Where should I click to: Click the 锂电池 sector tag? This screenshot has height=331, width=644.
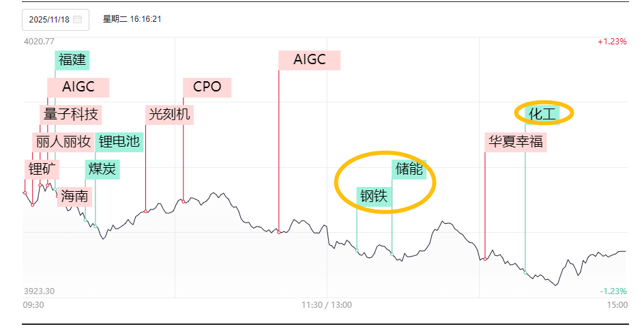pos(119,141)
